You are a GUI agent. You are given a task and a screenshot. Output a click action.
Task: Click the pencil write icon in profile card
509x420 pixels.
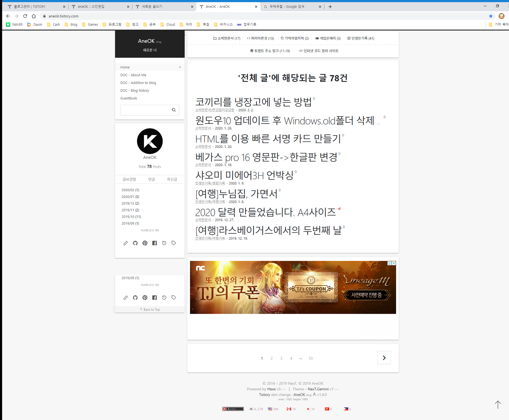126,243
